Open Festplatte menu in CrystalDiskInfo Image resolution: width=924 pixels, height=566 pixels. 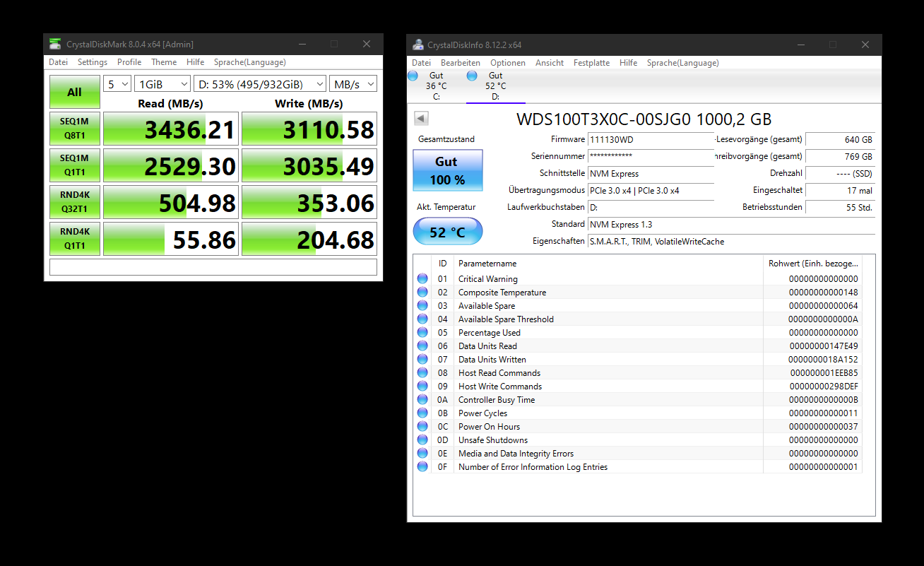591,63
